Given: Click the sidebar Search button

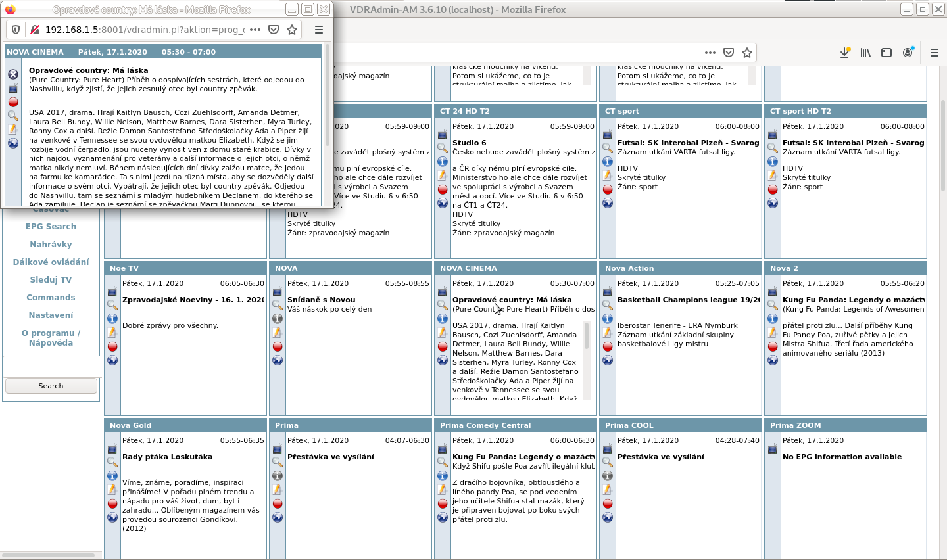Looking at the screenshot, I should [51, 386].
